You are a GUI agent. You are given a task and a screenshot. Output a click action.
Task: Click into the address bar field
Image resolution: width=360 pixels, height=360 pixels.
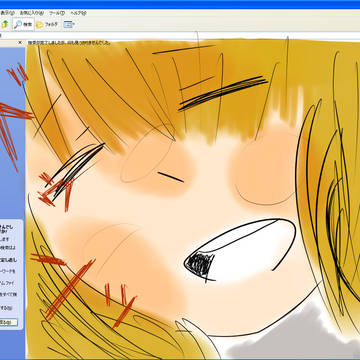[180, 35]
